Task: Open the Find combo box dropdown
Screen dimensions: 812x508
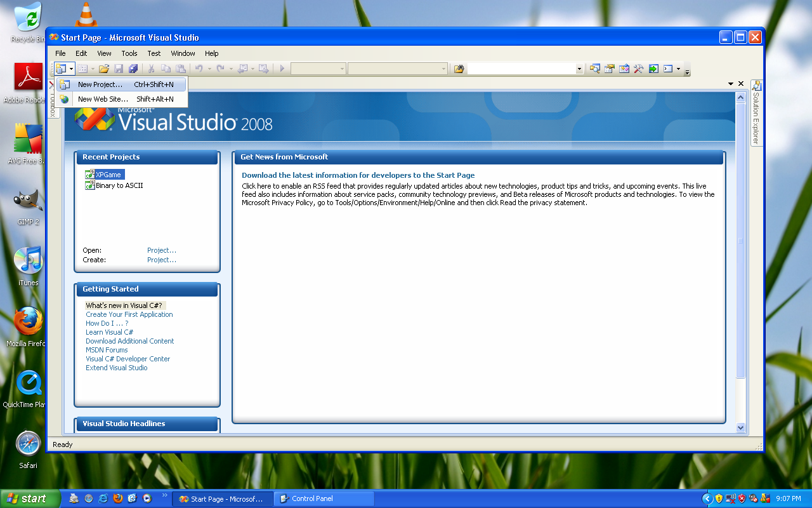Action: [x=579, y=69]
